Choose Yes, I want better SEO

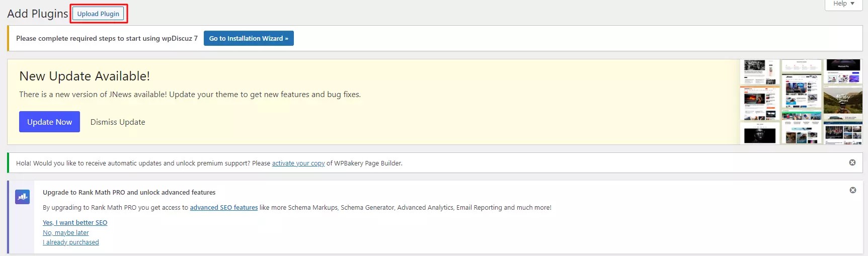click(x=75, y=222)
